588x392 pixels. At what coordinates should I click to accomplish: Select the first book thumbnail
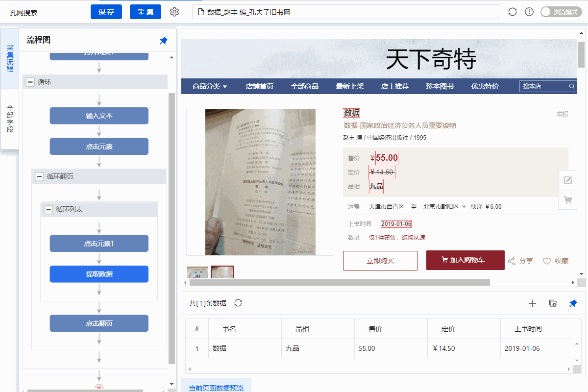(x=197, y=272)
